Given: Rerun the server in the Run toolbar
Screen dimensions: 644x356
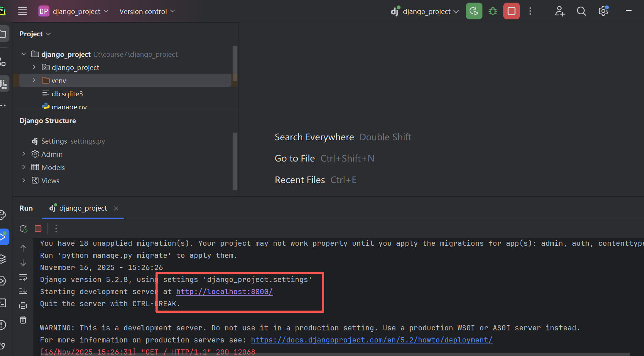Looking at the screenshot, I should [23, 229].
